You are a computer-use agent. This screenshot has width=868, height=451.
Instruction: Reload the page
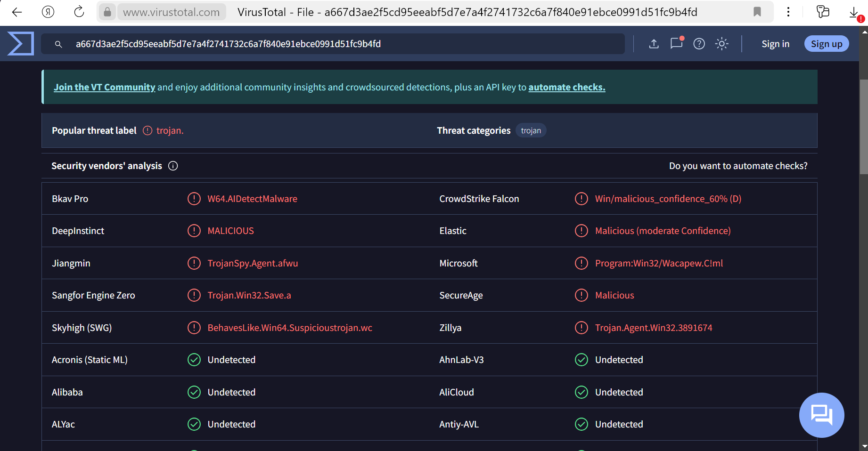point(79,12)
